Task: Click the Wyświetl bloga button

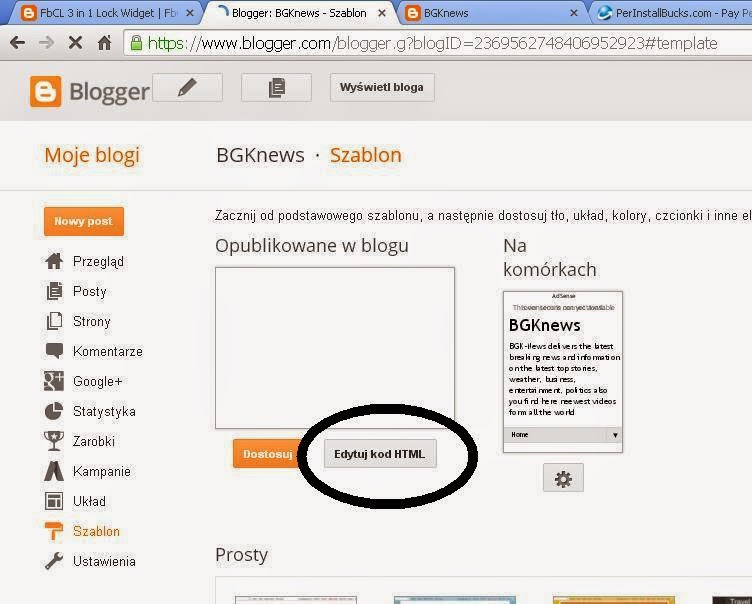Action: (382, 87)
